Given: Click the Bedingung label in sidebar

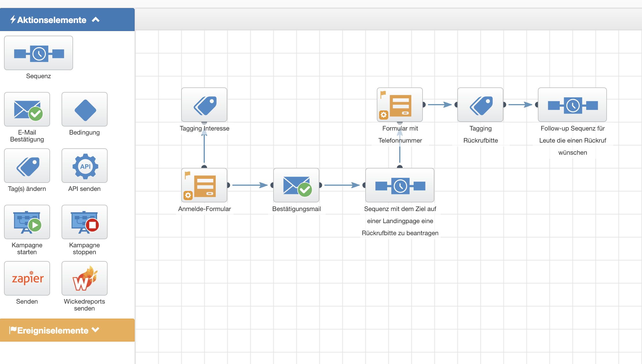Looking at the screenshot, I should [85, 132].
